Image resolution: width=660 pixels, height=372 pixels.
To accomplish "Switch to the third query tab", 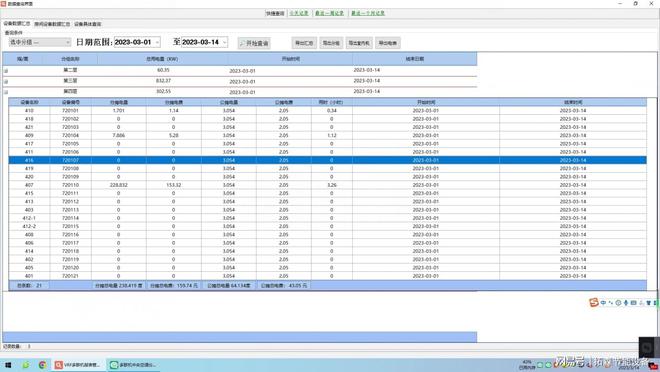I will point(88,24).
